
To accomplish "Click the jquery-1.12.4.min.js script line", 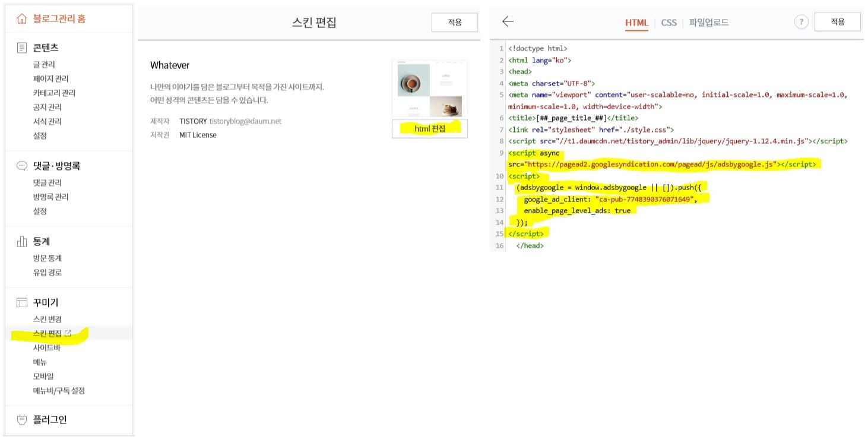I will tap(678, 141).
